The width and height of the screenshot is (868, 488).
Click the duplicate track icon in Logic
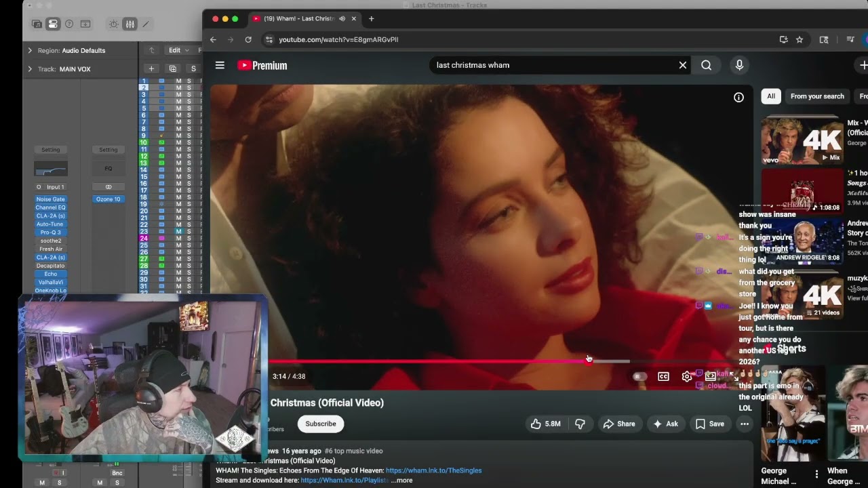pyautogui.click(x=173, y=68)
